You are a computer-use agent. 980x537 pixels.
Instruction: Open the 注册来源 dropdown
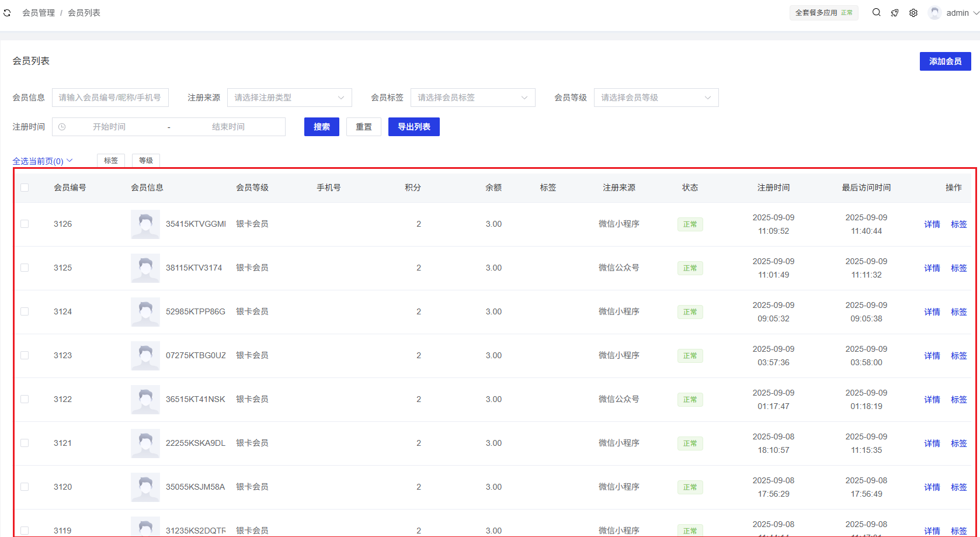[289, 98]
